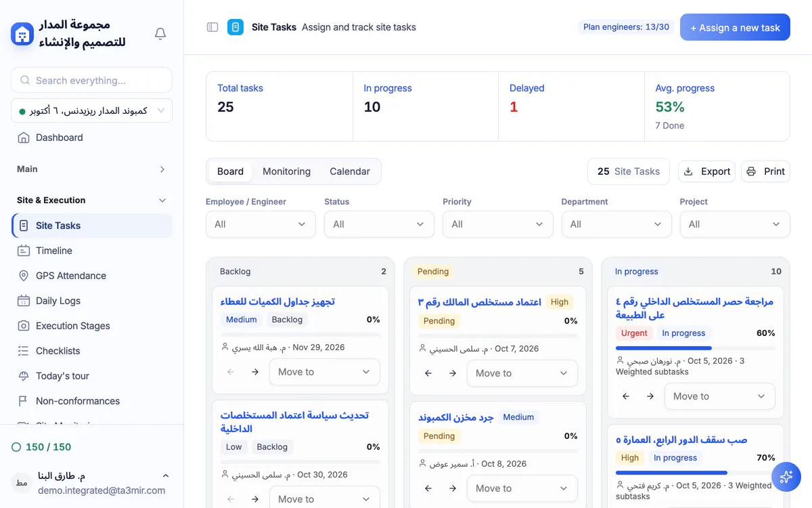The image size is (812, 508).
Task: Click the 150 / 150 usage indicator
Action: coord(42,447)
